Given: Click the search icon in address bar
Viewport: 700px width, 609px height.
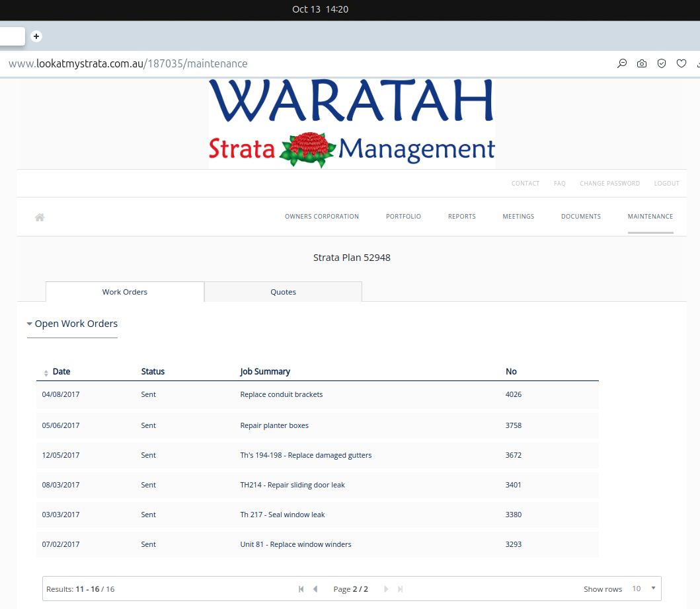Looking at the screenshot, I should coord(622,63).
